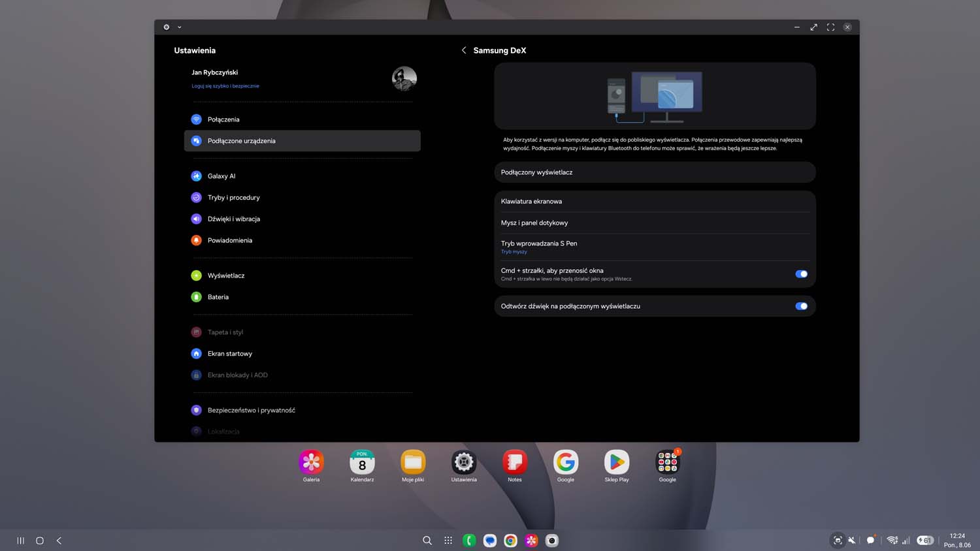980x551 pixels.
Task: Click the Bateria green icon
Action: tap(196, 298)
